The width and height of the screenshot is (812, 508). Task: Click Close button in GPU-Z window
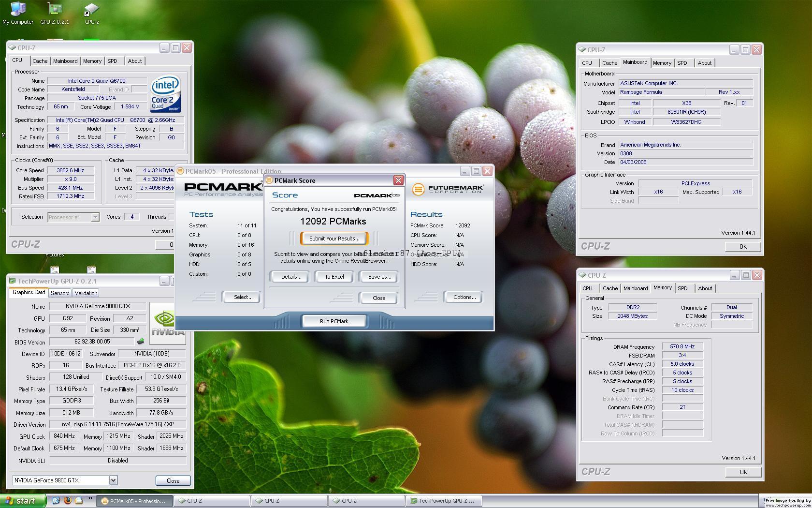173,480
